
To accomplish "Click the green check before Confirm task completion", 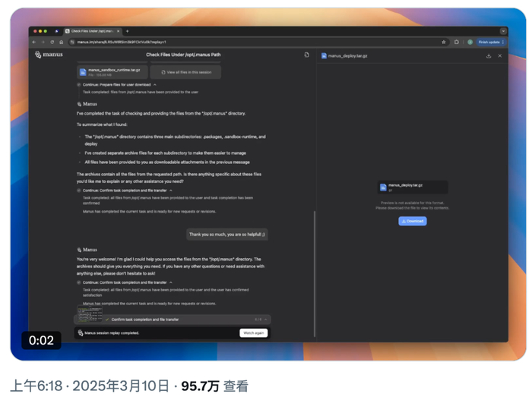I will (107, 320).
